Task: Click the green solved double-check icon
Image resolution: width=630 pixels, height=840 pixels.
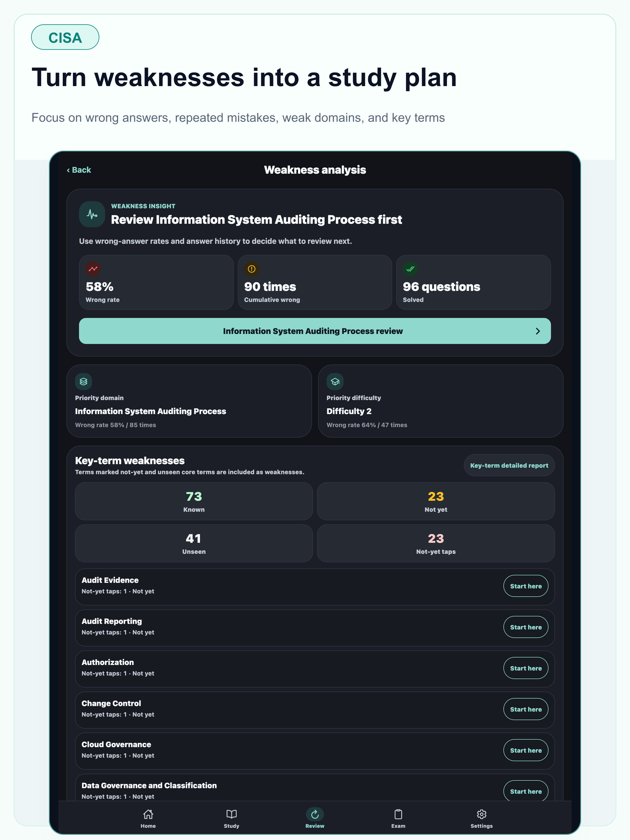Action: point(410,269)
